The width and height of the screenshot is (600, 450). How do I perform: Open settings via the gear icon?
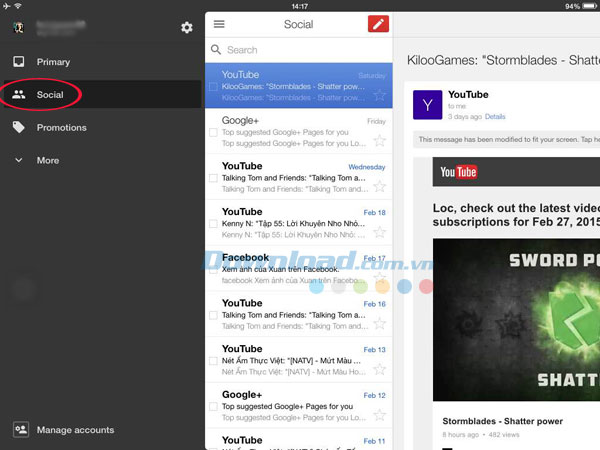point(186,28)
